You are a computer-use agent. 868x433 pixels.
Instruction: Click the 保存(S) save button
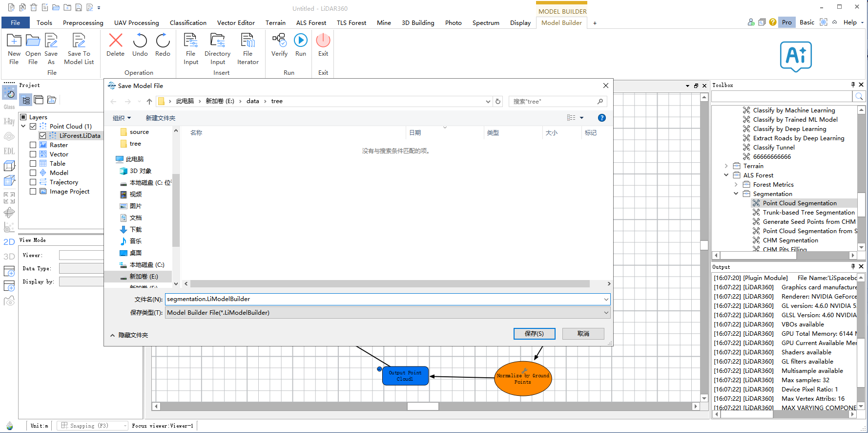coord(534,334)
